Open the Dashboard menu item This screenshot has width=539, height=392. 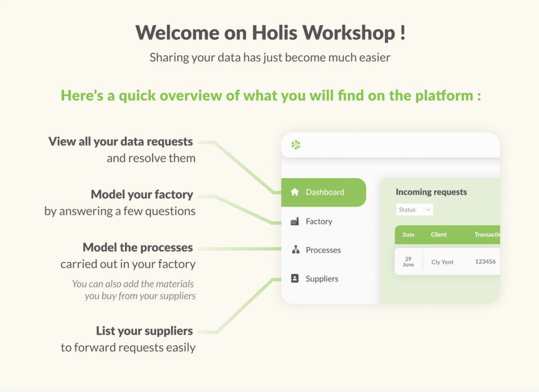tap(324, 192)
